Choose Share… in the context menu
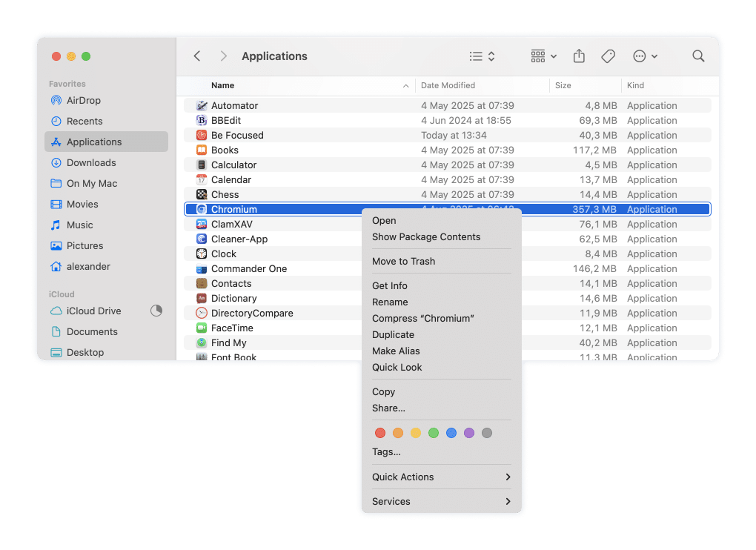 coord(441,408)
